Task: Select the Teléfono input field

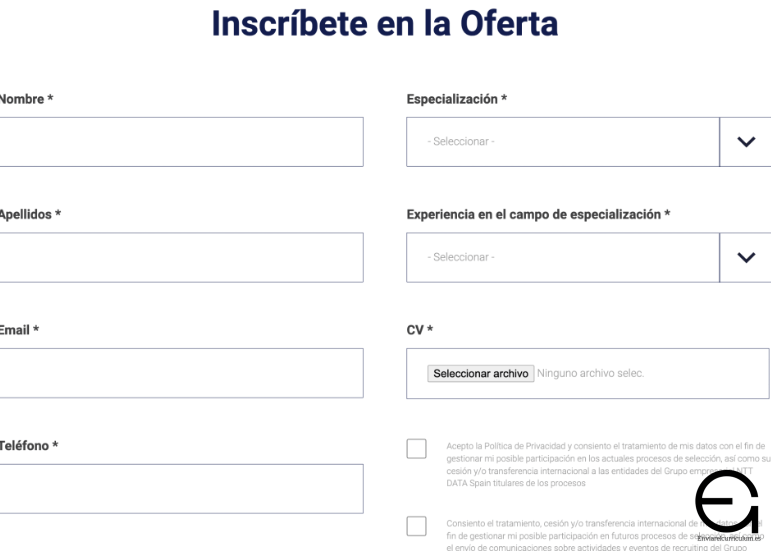Action: click(x=180, y=489)
